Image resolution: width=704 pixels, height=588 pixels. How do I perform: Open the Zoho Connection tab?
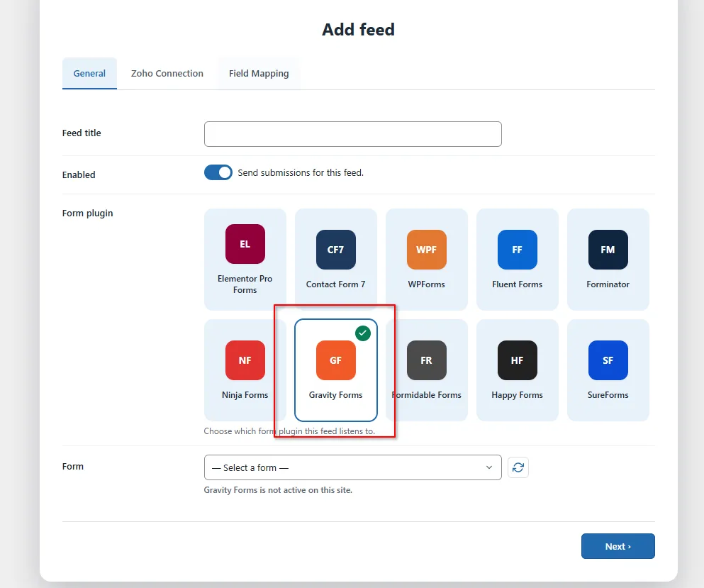coord(167,73)
